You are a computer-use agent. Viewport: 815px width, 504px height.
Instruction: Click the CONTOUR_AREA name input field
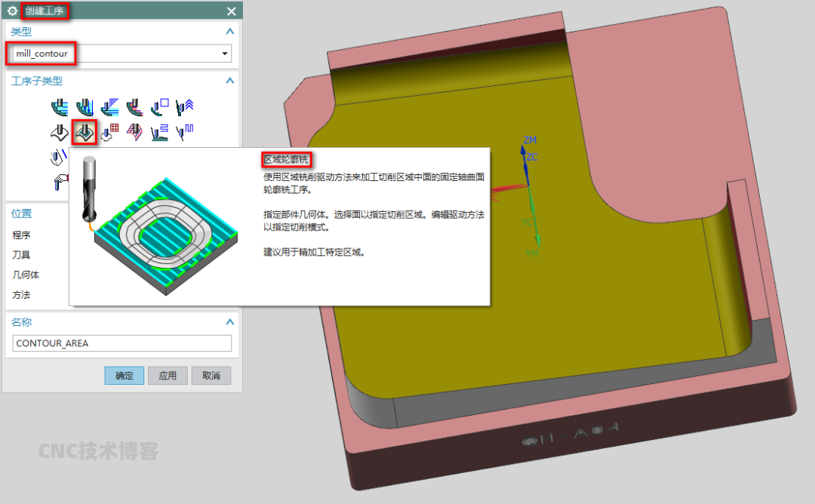[x=122, y=343]
